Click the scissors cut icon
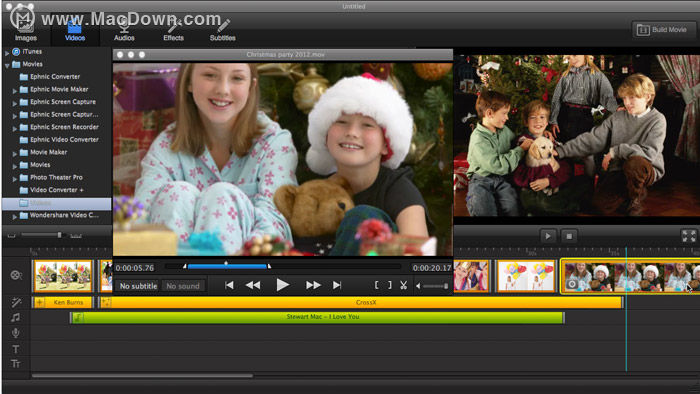The height and width of the screenshot is (394, 700). tap(404, 285)
